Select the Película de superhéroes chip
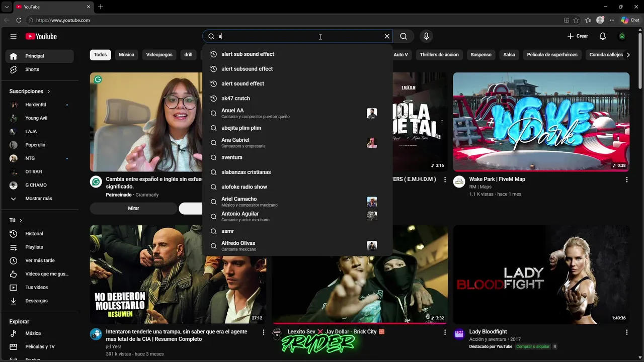 pos(552,55)
